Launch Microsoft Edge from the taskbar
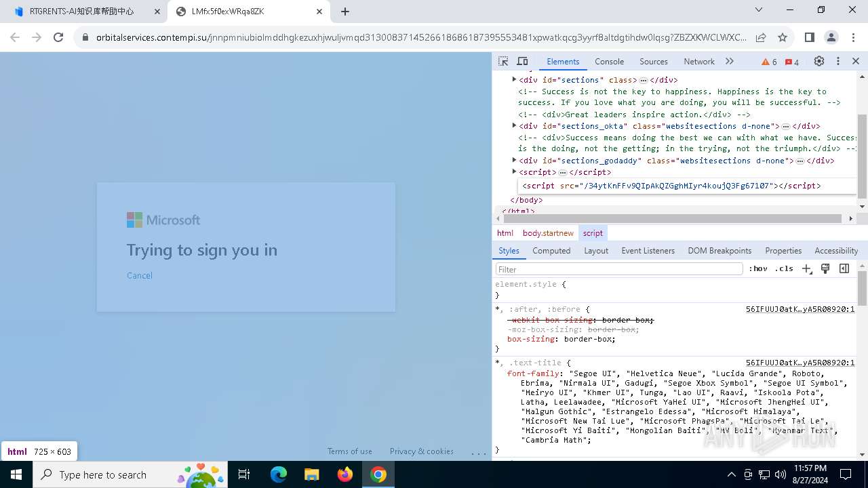The width and height of the screenshot is (868, 488). coord(279,474)
